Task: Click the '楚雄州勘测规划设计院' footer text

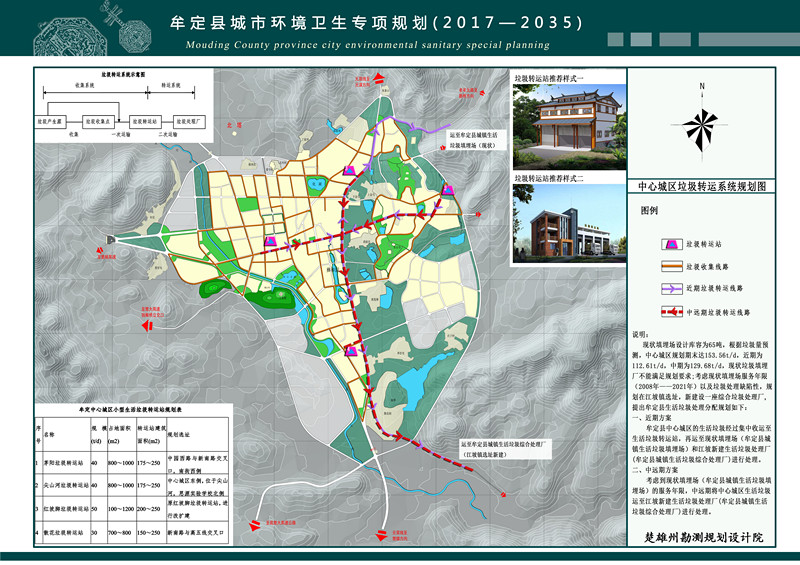Action: click(704, 538)
